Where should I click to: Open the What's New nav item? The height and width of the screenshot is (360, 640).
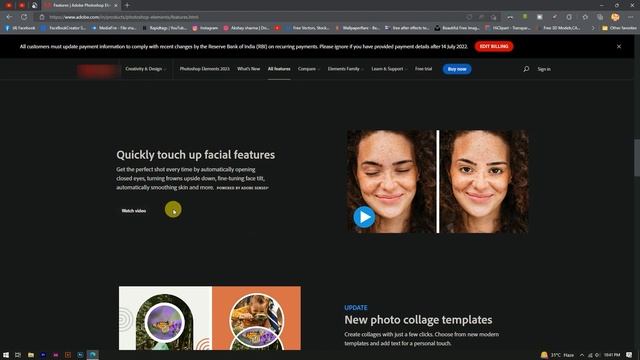[x=248, y=69]
